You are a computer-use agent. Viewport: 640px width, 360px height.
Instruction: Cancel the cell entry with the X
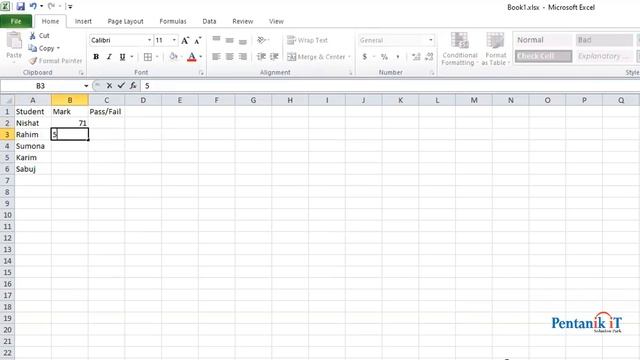[109, 86]
